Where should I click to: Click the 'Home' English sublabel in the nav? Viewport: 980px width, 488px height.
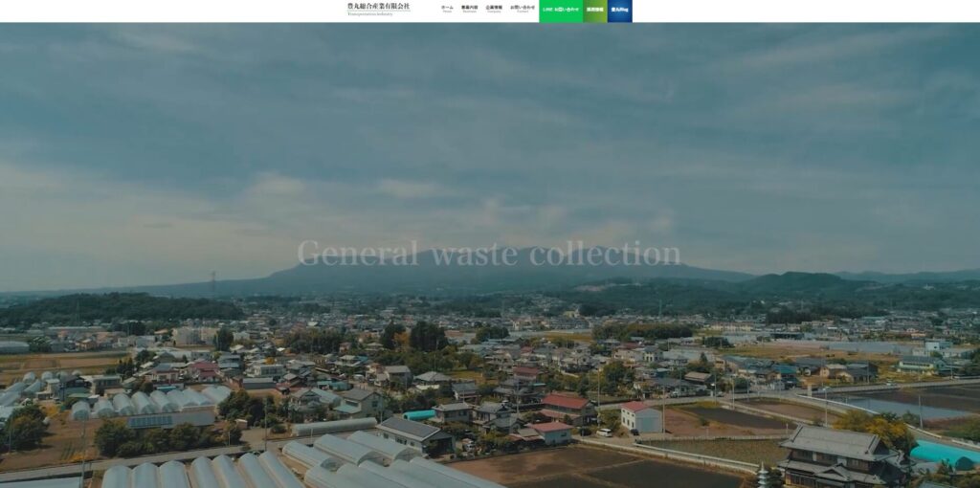click(x=447, y=12)
